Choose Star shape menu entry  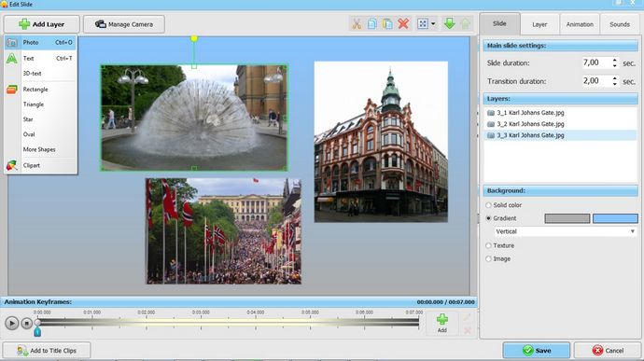pyautogui.click(x=40, y=119)
